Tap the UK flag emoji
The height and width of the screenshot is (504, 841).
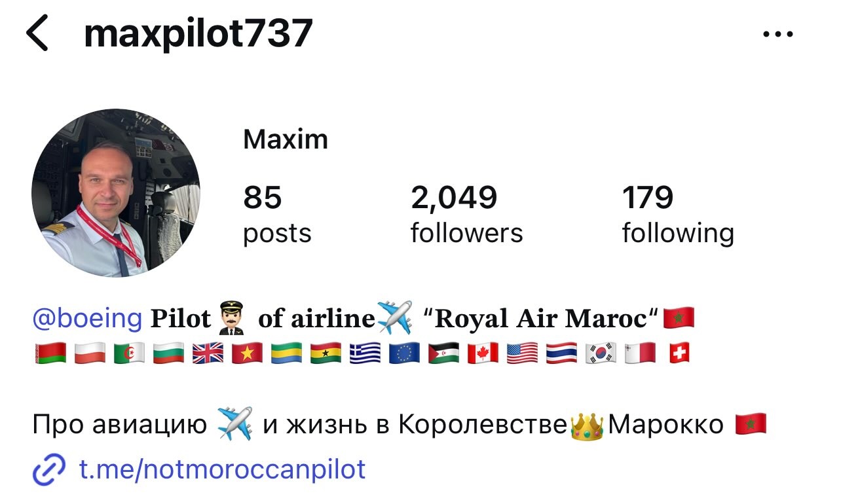[x=208, y=353]
